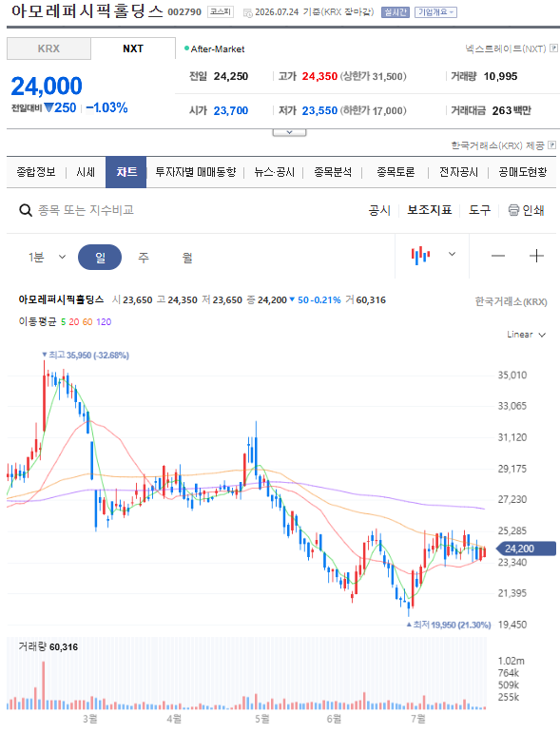Click the -1.03% change value
This screenshot has height=732, width=560.
[106, 107]
